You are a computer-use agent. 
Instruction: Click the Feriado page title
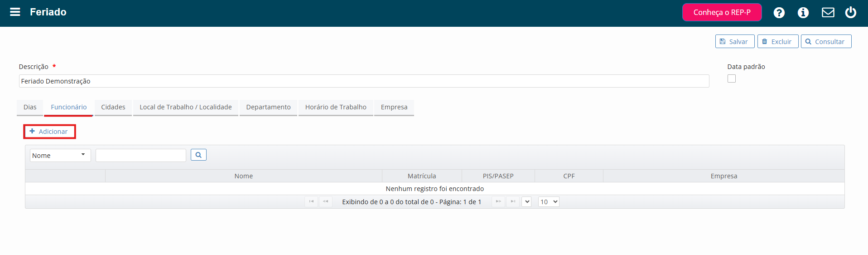click(48, 12)
